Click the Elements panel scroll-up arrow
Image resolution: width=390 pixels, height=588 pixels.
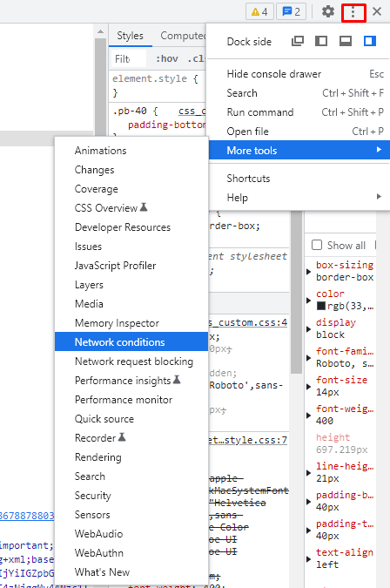click(x=100, y=32)
